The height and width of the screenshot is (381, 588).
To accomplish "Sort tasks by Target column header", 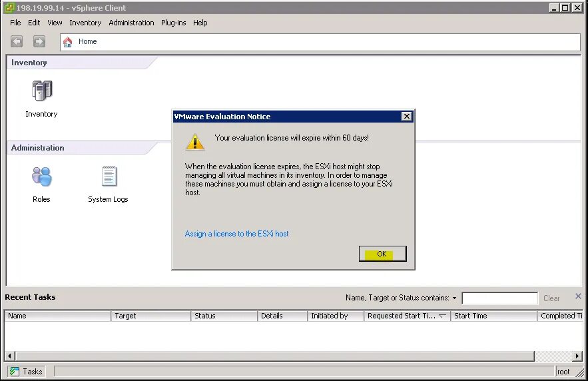I will pos(150,316).
